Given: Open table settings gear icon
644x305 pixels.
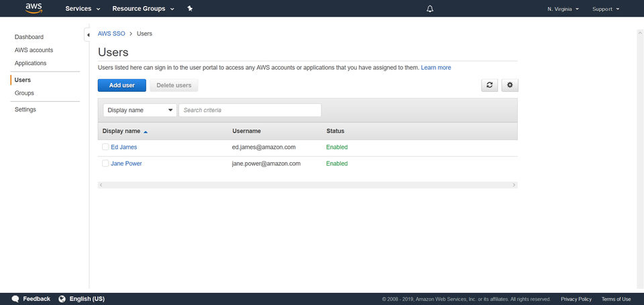Looking at the screenshot, I should (510, 85).
